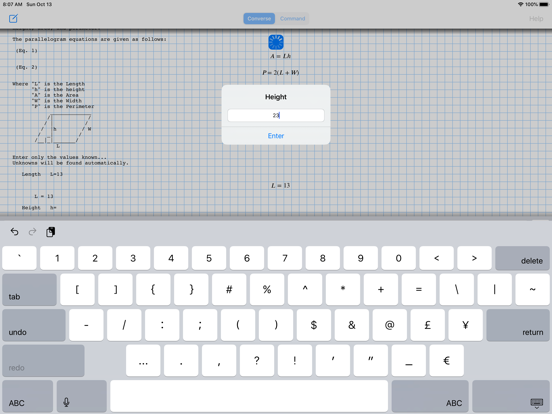Tap the 7 key
552x414 pixels.
coord(285,258)
